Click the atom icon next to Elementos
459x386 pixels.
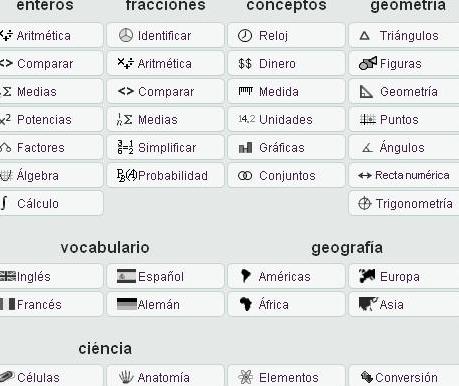tap(246, 377)
